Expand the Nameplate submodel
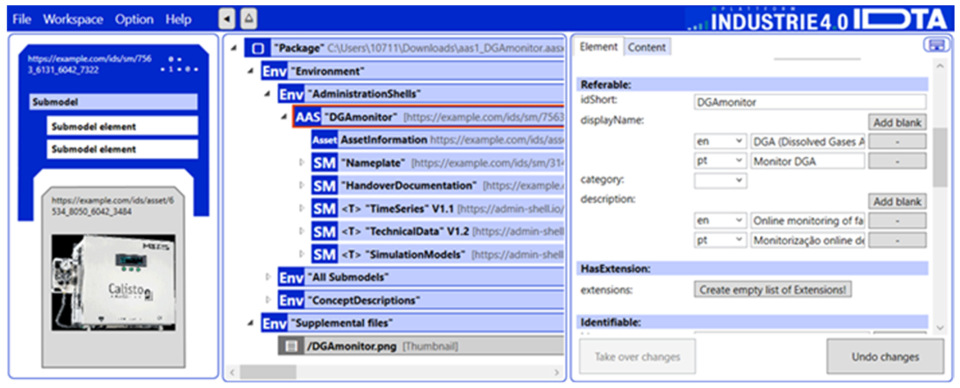This screenshot has height=388, width=960. (x=301, y=163)
